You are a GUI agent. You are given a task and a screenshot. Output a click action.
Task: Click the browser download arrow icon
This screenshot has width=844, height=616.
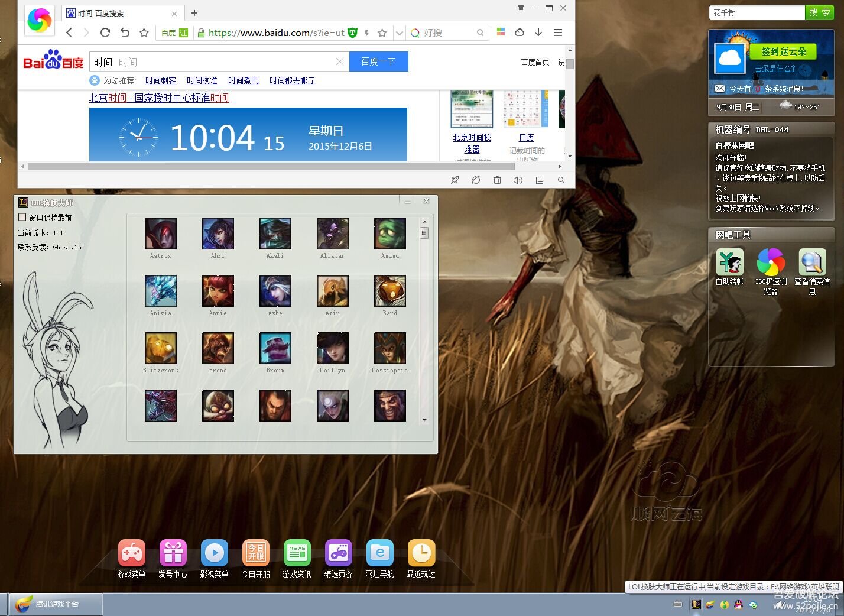coord(538,33)
